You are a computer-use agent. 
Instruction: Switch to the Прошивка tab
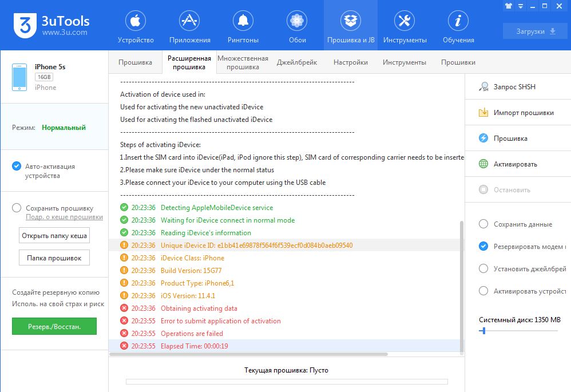click(x=135, y=62)
